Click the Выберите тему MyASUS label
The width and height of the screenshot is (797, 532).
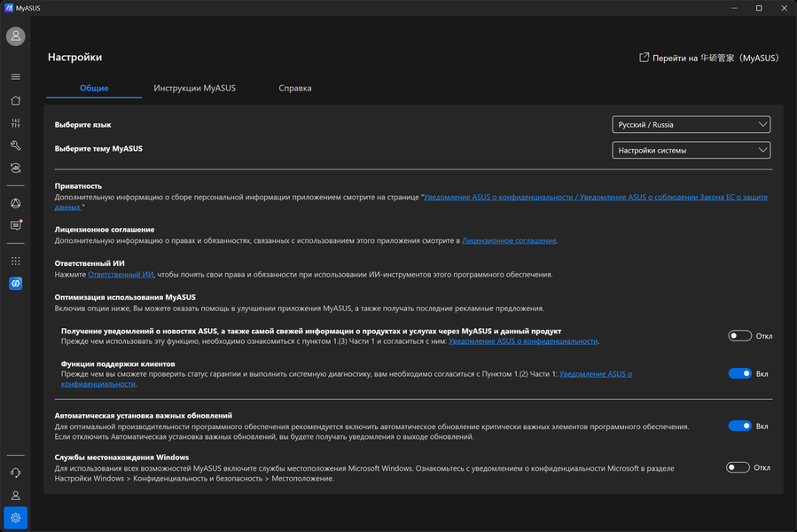98,148
